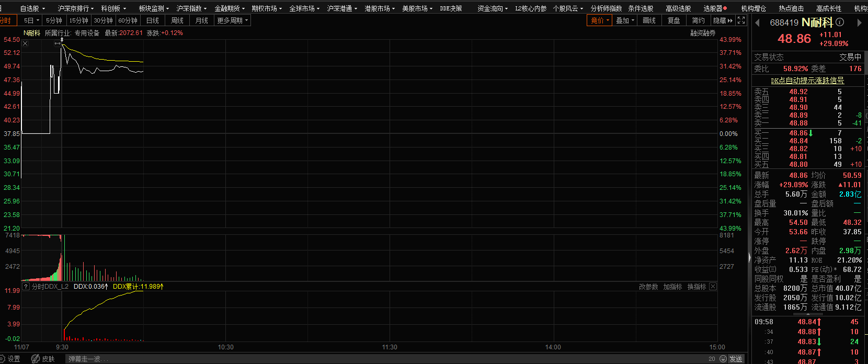The width and height of the screenshot is (868, 364).
Task: Open the stock info circle icon beside N耐科
Action: point(840,22)
